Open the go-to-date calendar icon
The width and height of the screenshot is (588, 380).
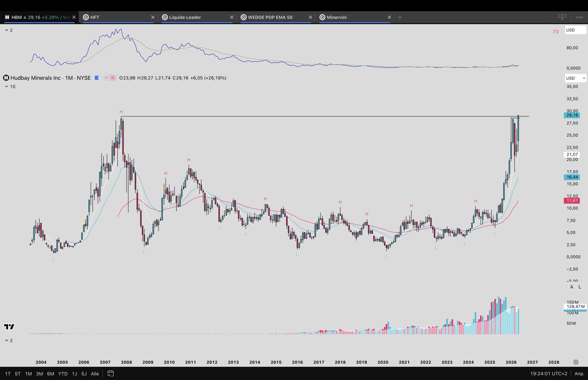(x=111, y=374)
